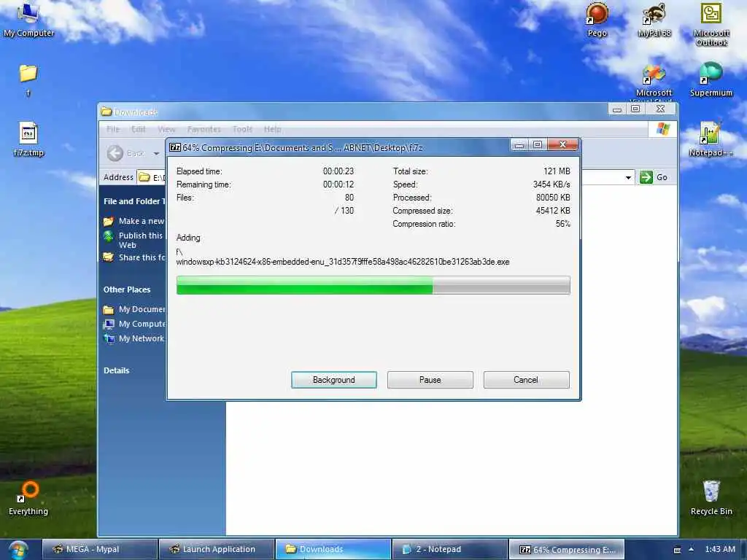Screen dimensions: 747x560
Task: Open the Recycle Bin
Action: tap(711, 498)
